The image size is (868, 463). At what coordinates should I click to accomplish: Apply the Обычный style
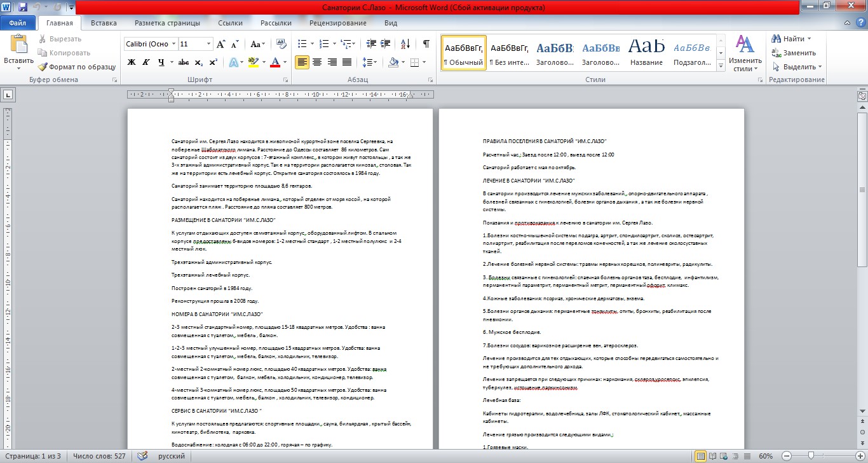[x=464, y=53]
